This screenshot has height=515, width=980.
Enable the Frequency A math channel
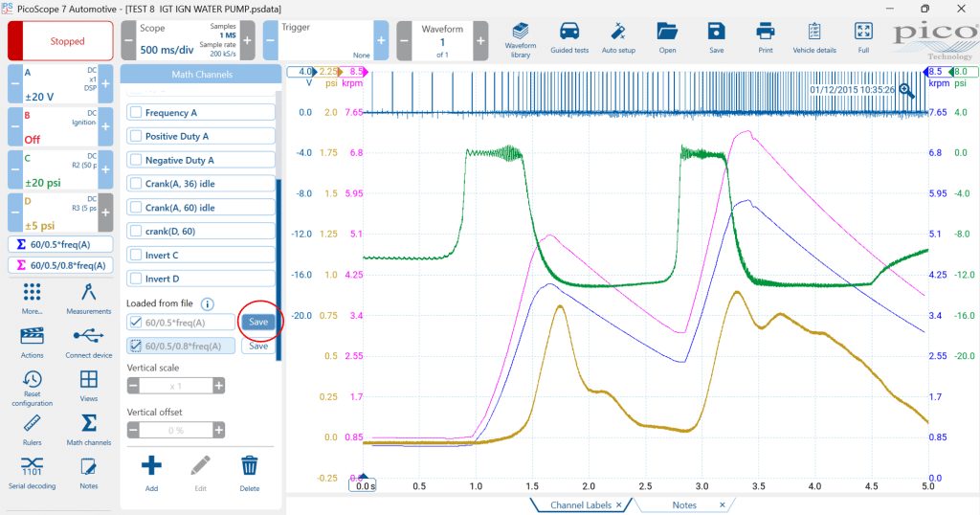tap(136, 113)
